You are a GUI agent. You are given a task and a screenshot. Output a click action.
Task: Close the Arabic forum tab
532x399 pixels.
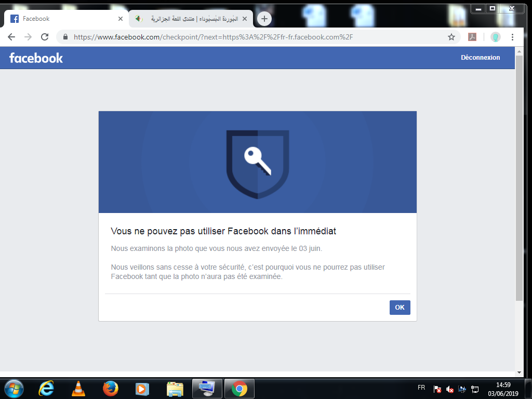[245, 19]
